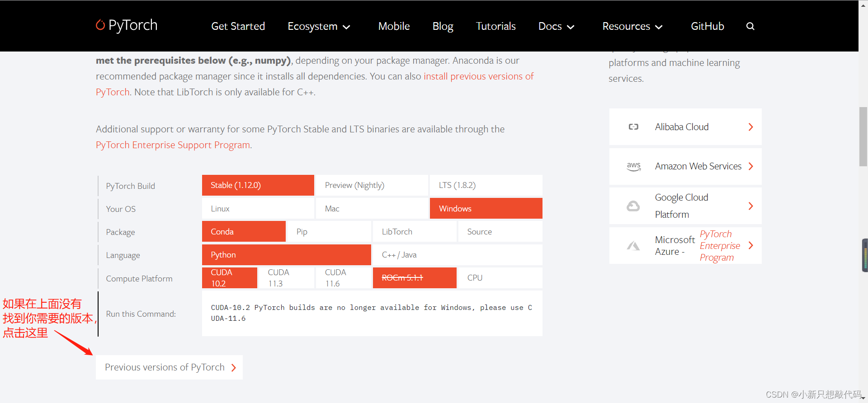Select the Pip package option
Viewport: 868px width, 403px height.
tap(329, 231)
